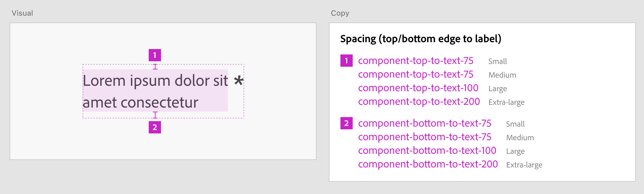Click the highlighted Lorem ipsum label text

click(155, 91)
